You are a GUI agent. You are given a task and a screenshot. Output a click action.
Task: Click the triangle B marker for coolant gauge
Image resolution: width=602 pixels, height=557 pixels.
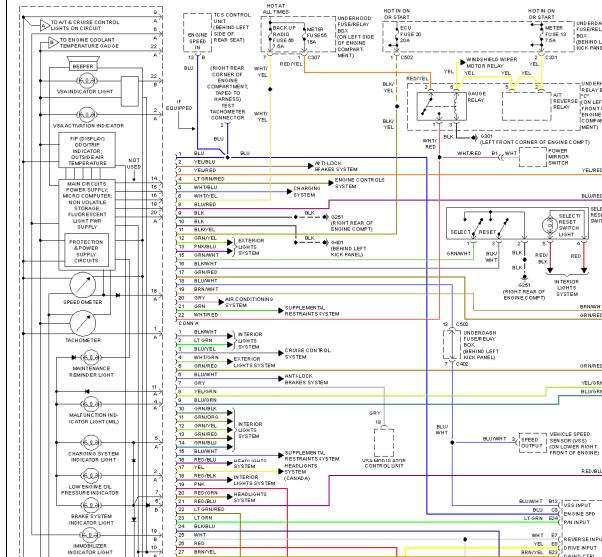coord(53,43)
